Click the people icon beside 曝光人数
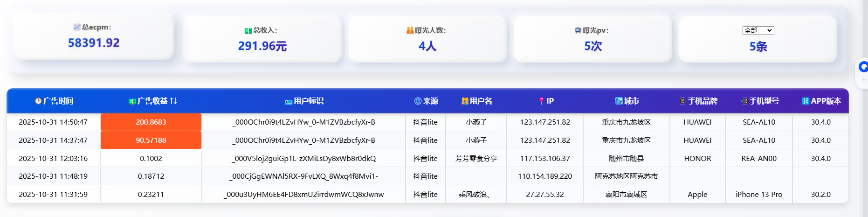This screenshot has width=868, height=217. [x=410, y=30]
